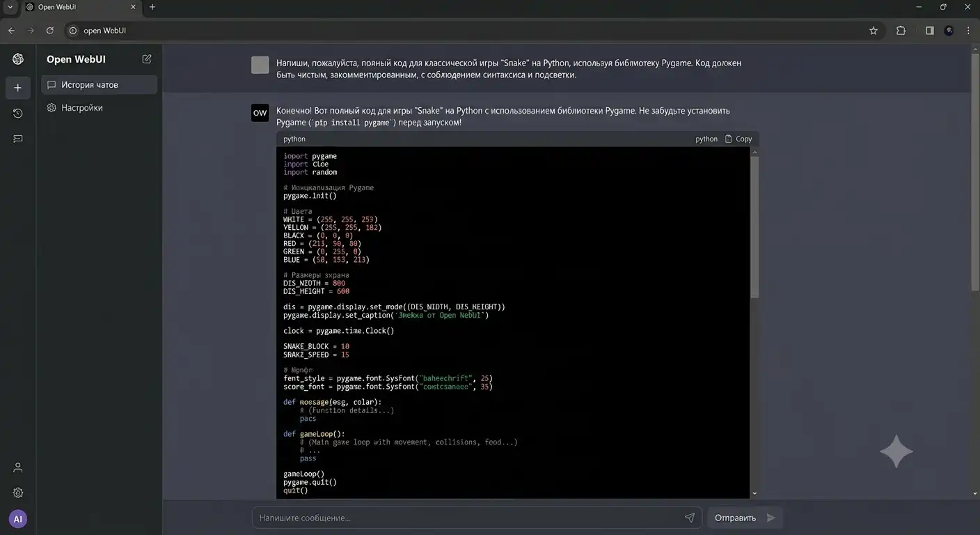Select the Open WebUI browser tab
The image size is (980, 535).
pos(80,7)
